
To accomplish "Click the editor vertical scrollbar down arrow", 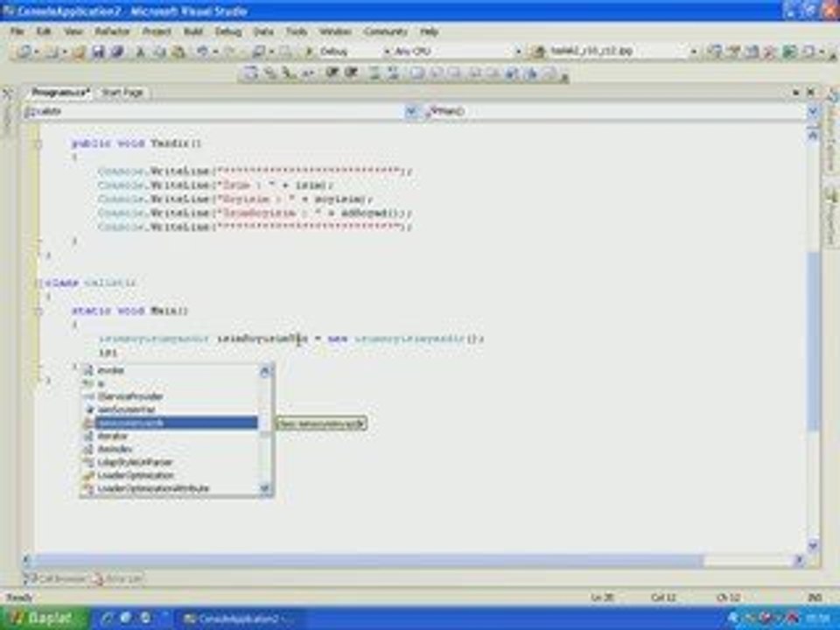I will (813, 546).
